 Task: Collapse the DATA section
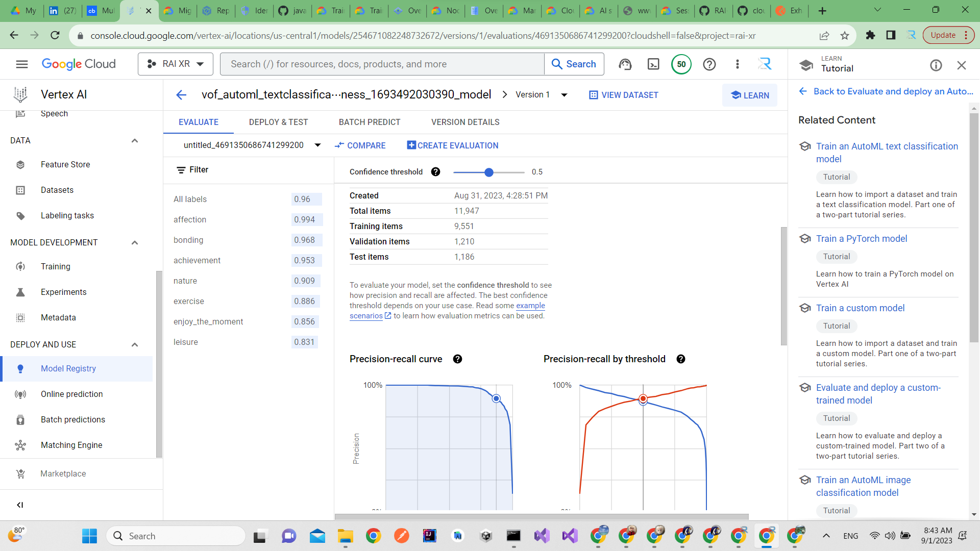coord(134,140)
